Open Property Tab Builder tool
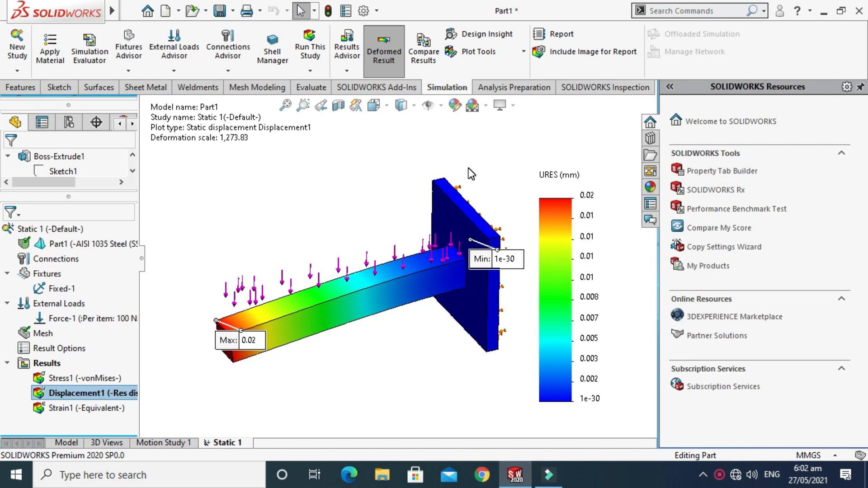868x488 pixels. (722, 171)
